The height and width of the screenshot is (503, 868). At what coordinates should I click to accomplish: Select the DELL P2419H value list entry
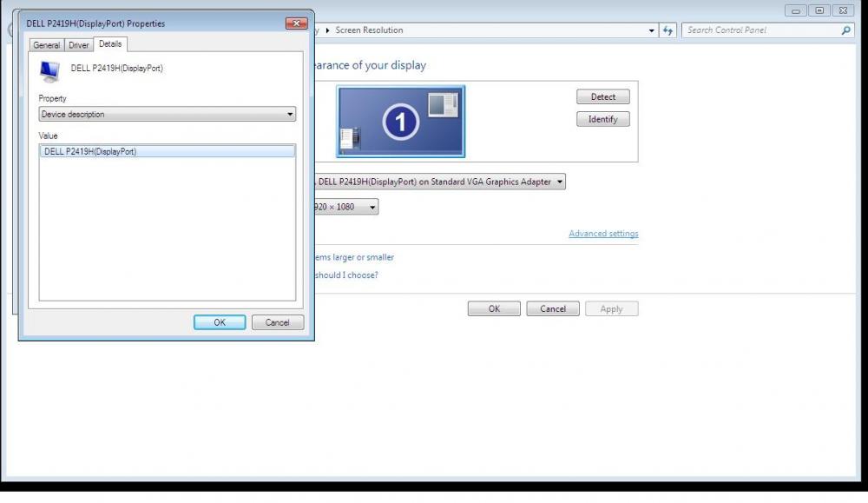point(168,151)
